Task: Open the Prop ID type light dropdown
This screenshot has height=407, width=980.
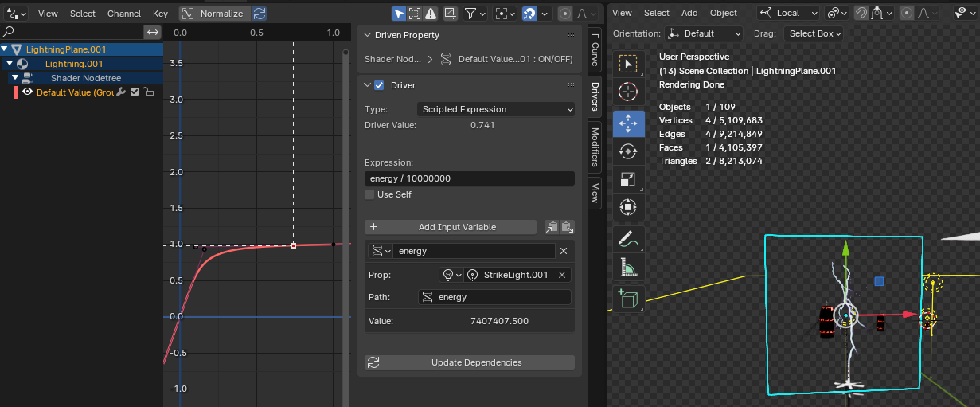Action: (452, 275)
